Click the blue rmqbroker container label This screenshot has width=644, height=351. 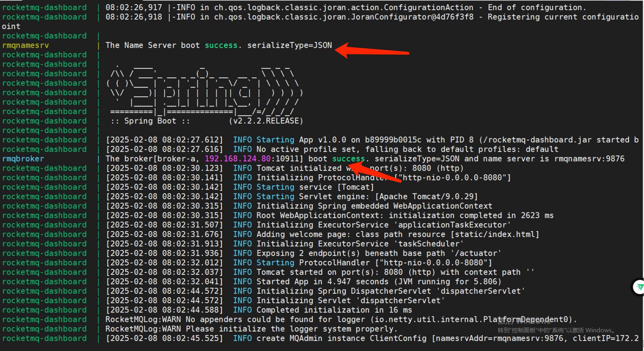(23, 159)
